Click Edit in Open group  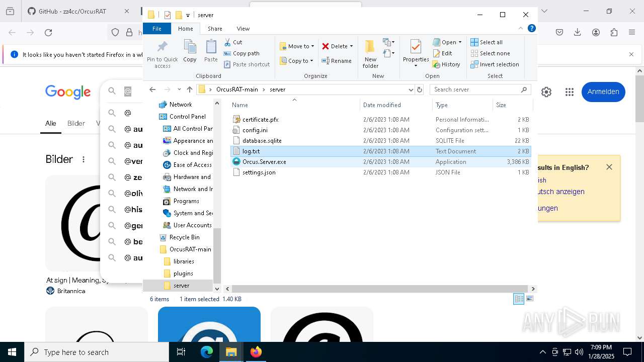click(442, 53)
